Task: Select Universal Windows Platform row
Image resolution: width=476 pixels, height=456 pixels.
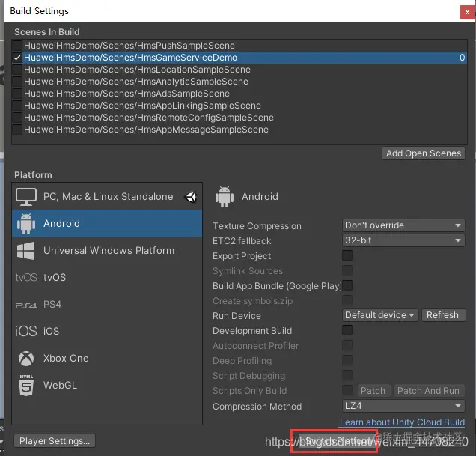Action: (107, 251)
